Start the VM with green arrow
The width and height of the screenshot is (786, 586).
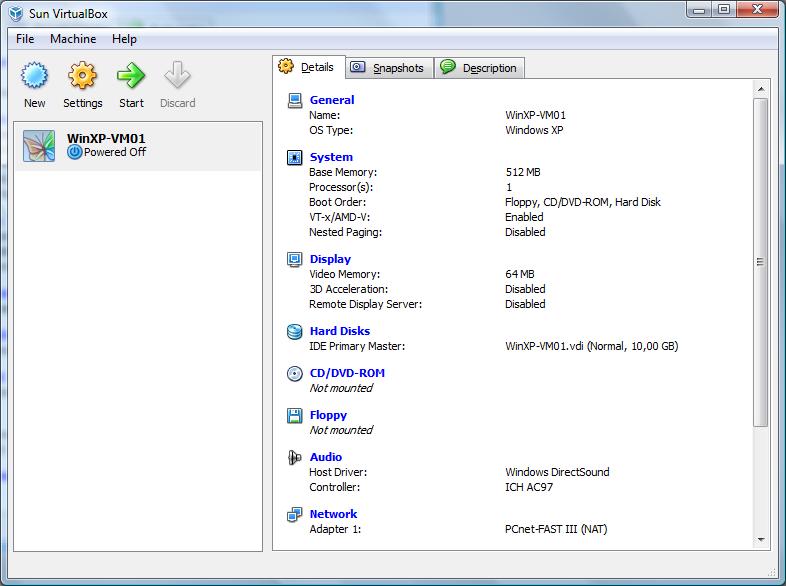pos(131,76)
